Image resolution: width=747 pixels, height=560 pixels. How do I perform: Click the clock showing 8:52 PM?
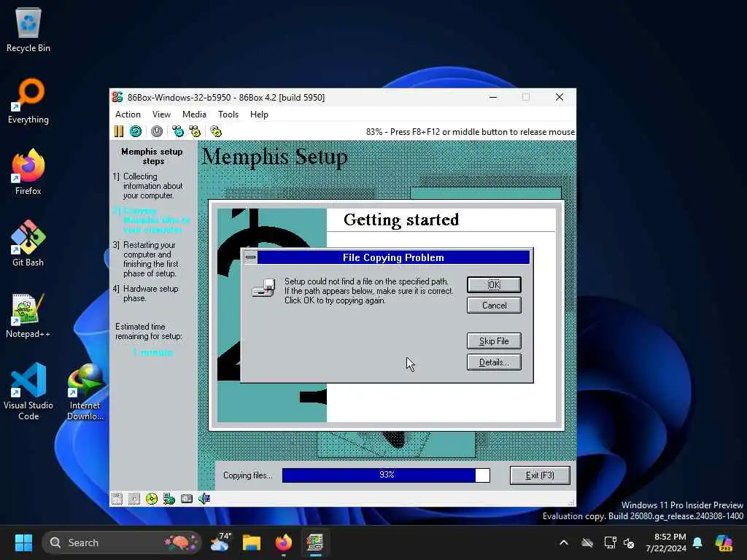click(x=665, y=542)
